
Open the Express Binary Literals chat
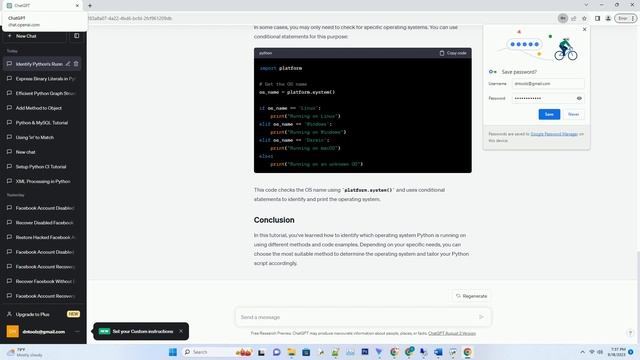(x=42, y=79)
